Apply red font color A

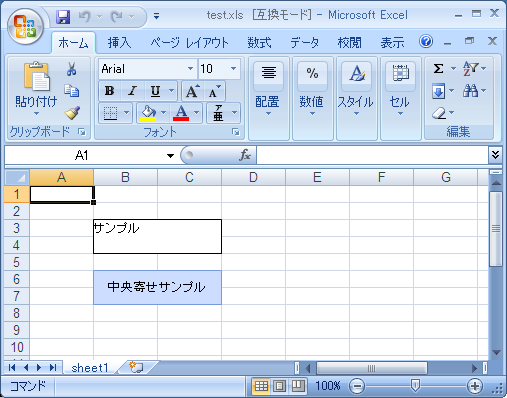pos(181,113)
